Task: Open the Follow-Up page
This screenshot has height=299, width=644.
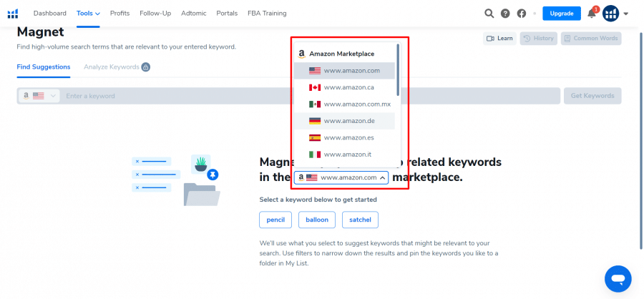Action: coord(155,13)
